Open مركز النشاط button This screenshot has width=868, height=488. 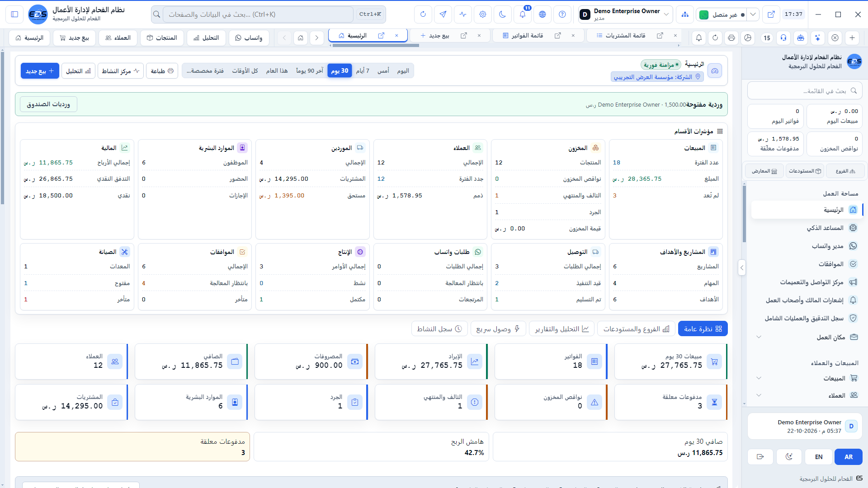(121, 71)
